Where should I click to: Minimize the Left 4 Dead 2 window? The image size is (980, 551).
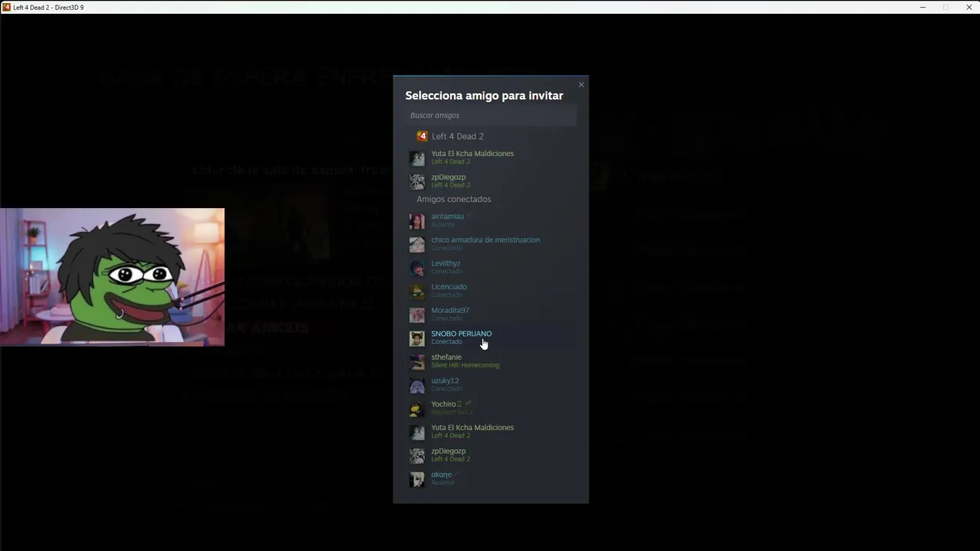[923, 7]
